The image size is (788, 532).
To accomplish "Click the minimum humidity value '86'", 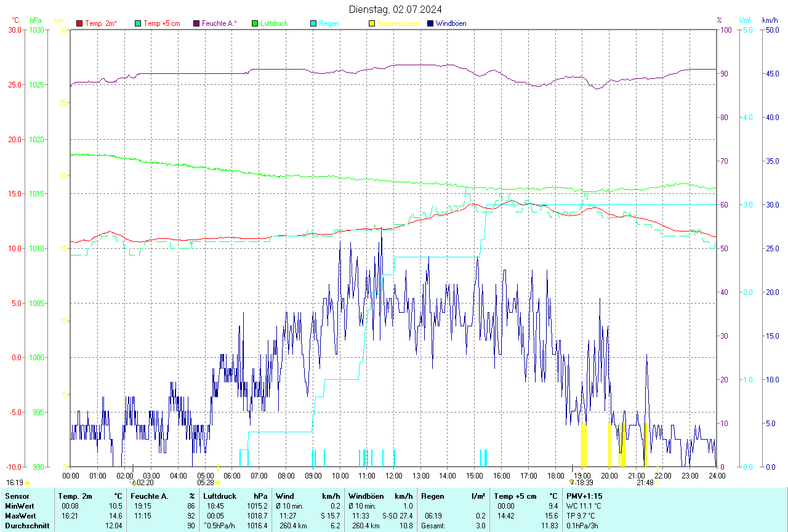I will point(191,506).
